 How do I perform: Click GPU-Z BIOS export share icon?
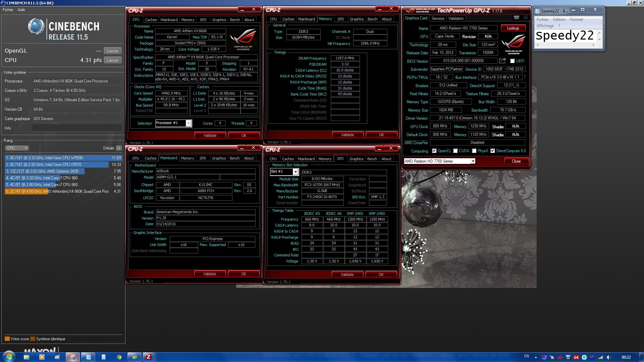point(502,61)
